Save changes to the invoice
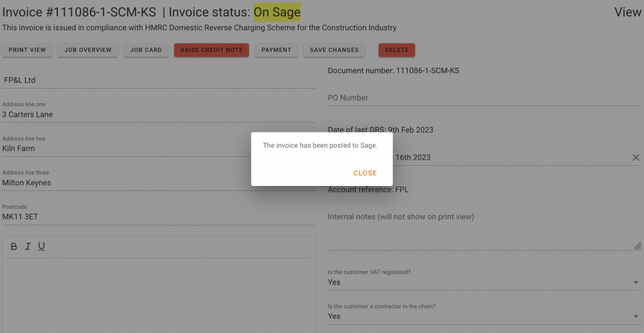The image size is (644, 333). (x=334, y=50)
